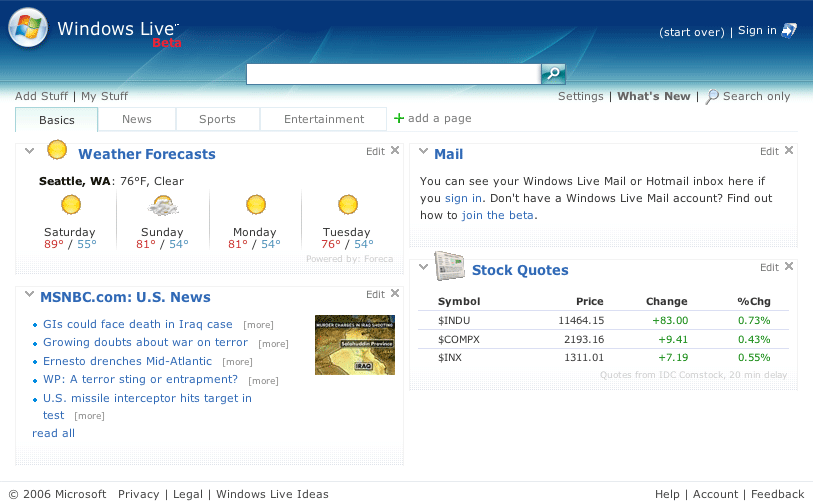Viewport: 813px width, 504px height.
Task: Click Monday's sunny weather icon
Action: (256, 204)
